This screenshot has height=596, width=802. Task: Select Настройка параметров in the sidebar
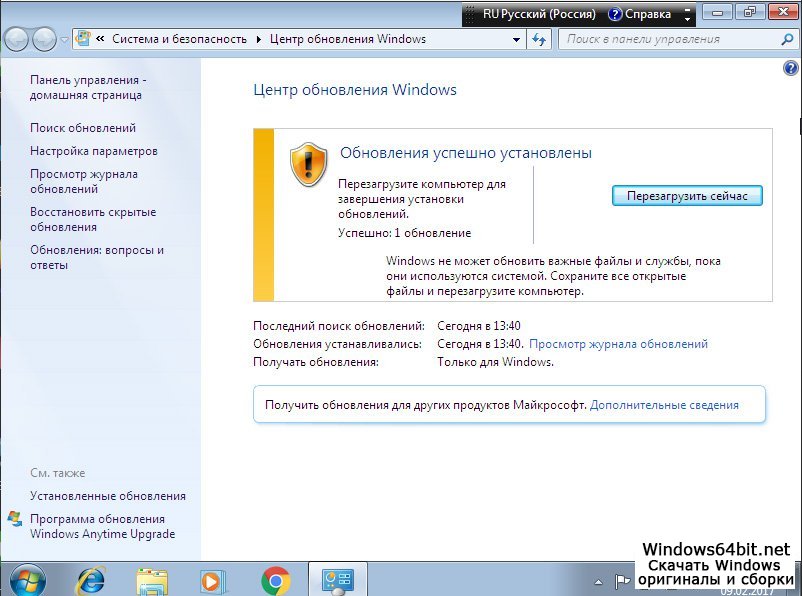click(x=94, y=151)
